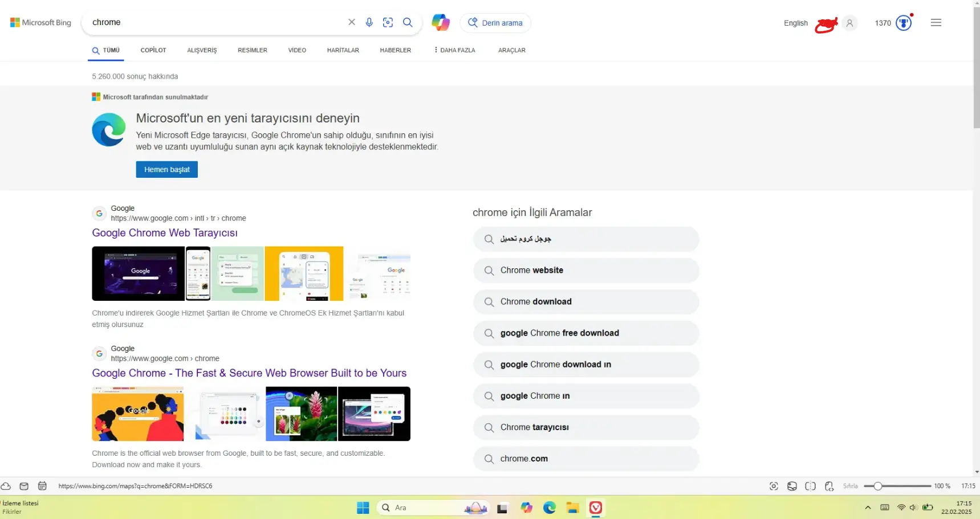The image size is (980, 519).
Task: Adjust the page zoom slider
Action: pos(897,486)
